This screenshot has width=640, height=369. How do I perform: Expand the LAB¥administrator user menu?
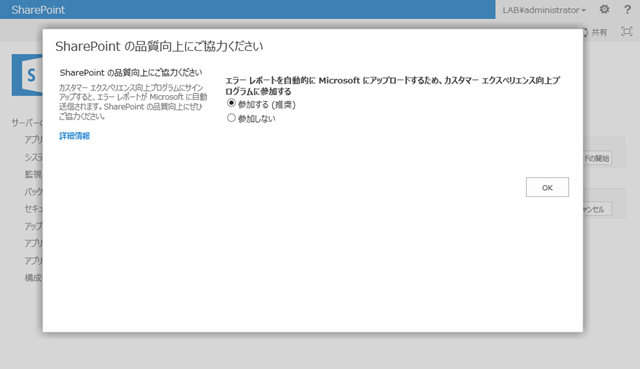544,10
